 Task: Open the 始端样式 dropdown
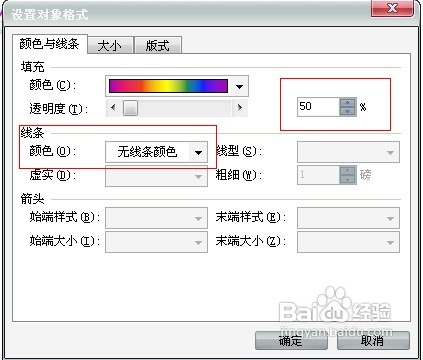tap(156, 218)
